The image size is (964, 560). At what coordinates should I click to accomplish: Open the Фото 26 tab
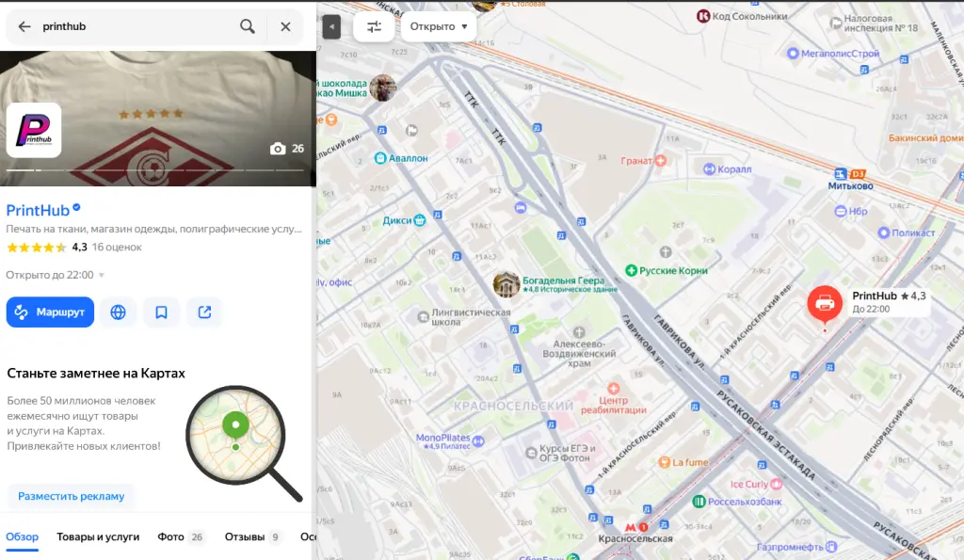pyautogui.click(x=180, y=536)
